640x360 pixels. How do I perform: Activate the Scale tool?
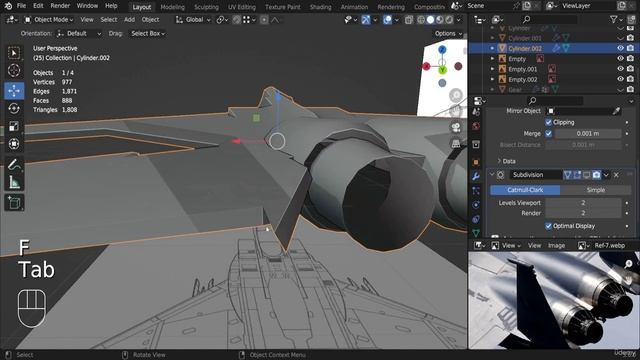click(14, 127)
